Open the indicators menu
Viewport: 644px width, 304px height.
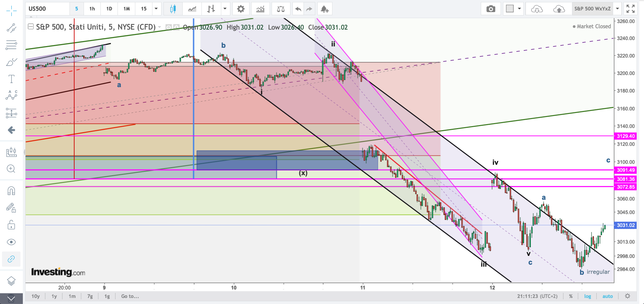[261, 9]
